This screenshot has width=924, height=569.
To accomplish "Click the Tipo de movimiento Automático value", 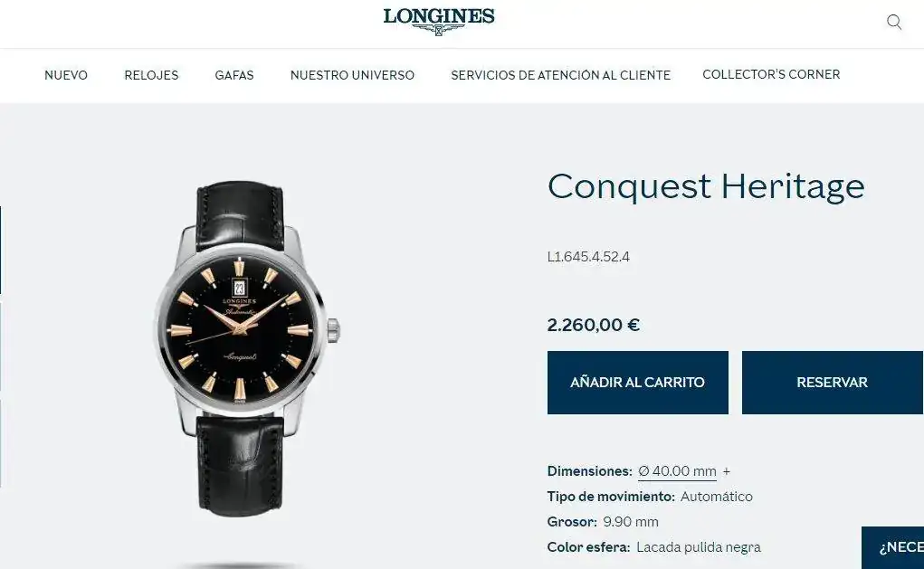I will click(717, 497).
